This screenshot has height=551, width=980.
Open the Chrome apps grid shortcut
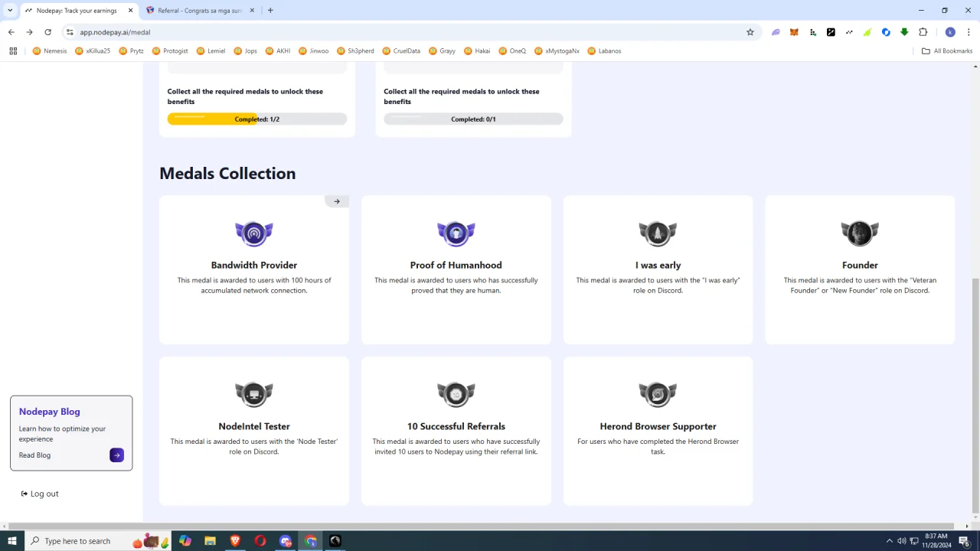13,51
